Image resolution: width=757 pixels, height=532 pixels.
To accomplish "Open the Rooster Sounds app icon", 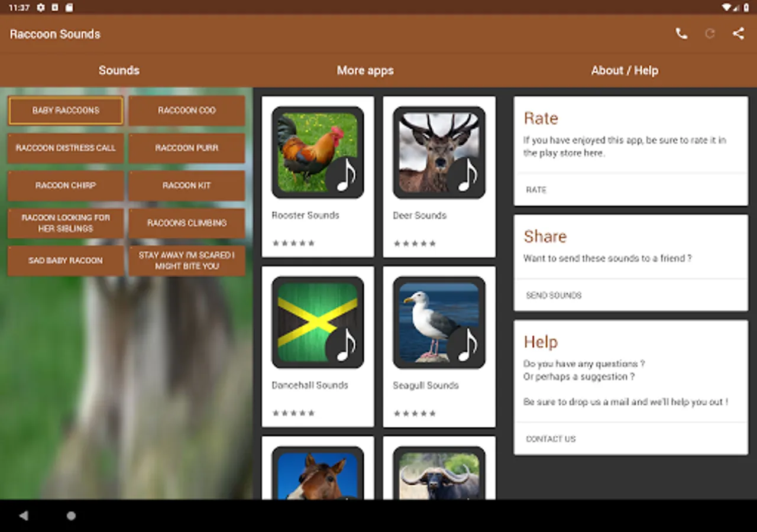I will click(x=318, y=153).
